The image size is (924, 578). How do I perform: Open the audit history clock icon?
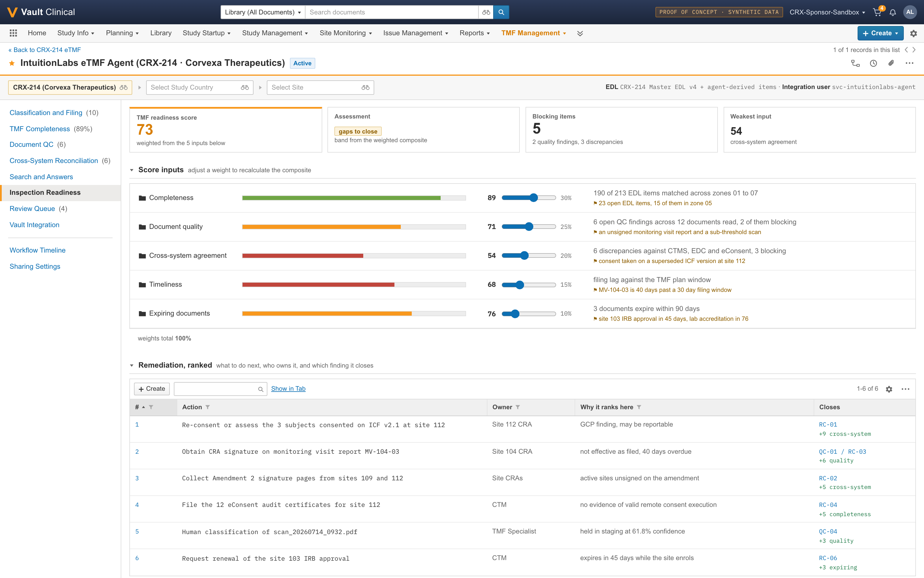(x=873, y=63)
